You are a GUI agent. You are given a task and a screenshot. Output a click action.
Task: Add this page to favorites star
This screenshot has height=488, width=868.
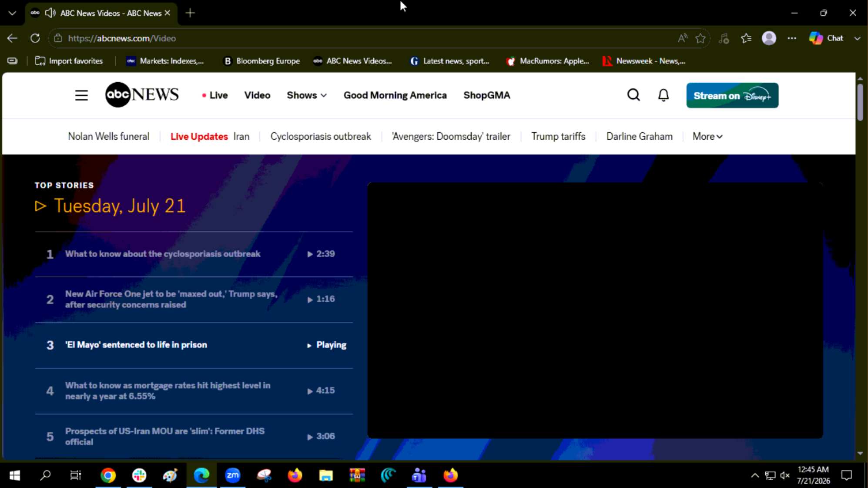700,38
